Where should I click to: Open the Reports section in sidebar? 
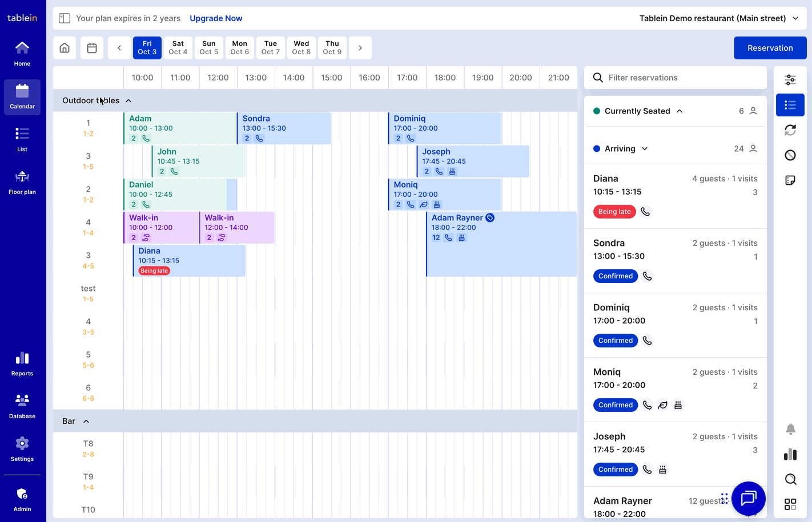pyautogui.click(x=22, y=364)
